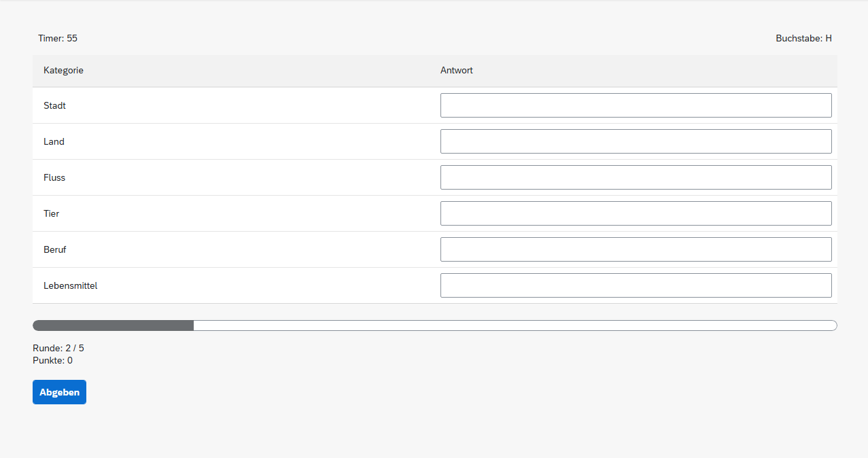868x458 pixels.
Task: Click the Land category label
Action: pyautogui.click(x=54, y=142)
